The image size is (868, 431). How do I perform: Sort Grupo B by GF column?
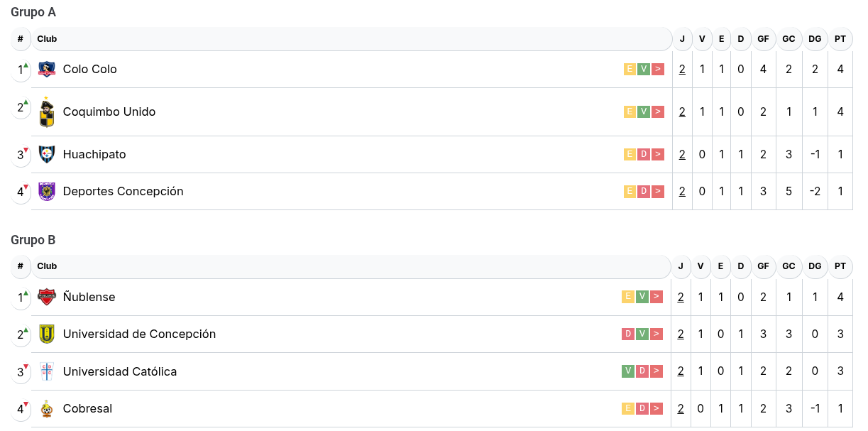coord(763,266)
